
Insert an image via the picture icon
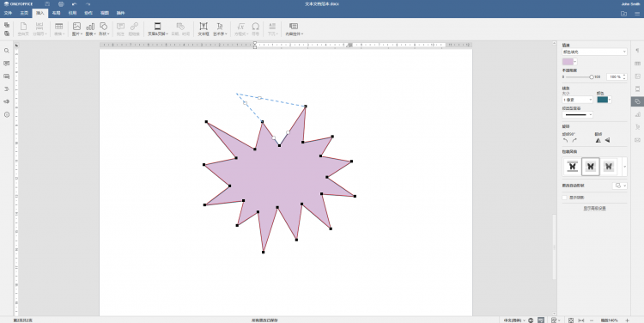pyautogui.click(x=76, y=28)
